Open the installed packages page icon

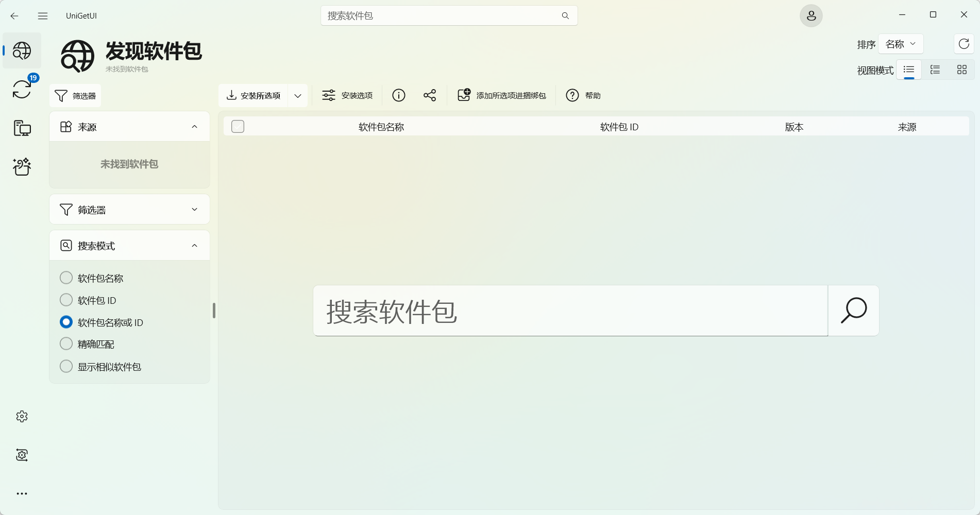pyautogui.click(x=22, y=128)
